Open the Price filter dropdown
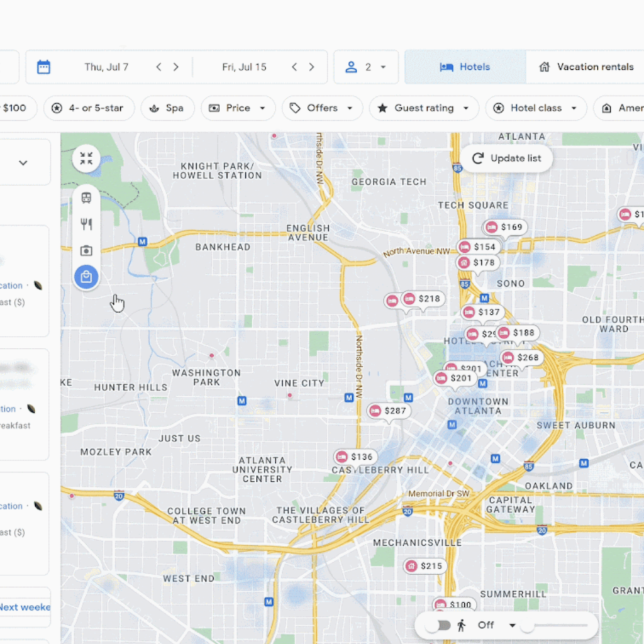The width and height of the screenshot is (644, 644). point(238,108)
